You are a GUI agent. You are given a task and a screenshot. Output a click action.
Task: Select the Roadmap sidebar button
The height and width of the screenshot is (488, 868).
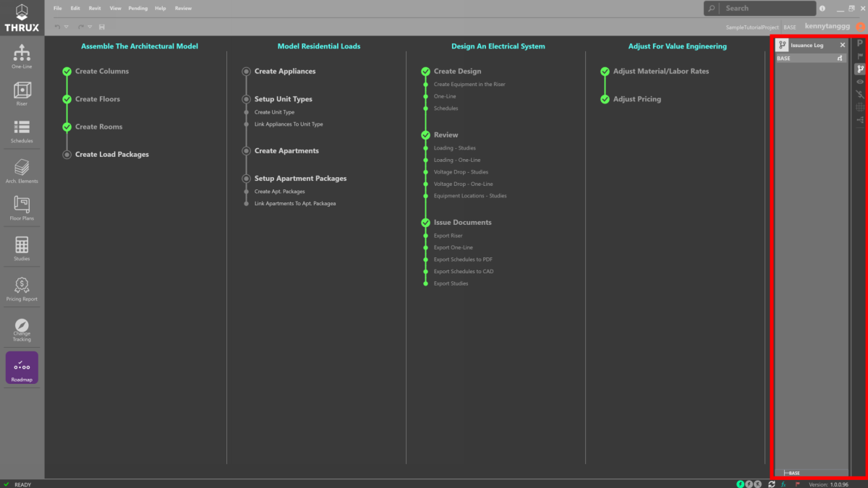[22, 368]
